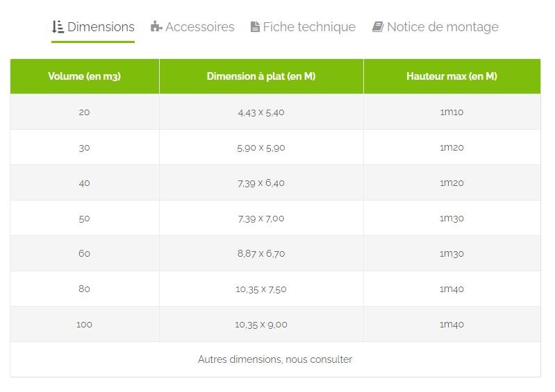Image resolution: width=555 pixels, height=392 pixels.
Task: Select the 8,87 x 6,70 dimension cell
Action: [x=261, y=253]
